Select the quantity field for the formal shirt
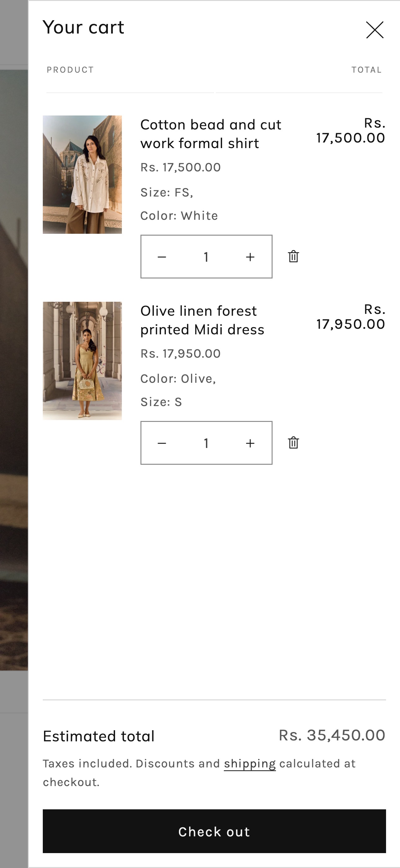The width and height of the screenshot is (400, 868). click(x=206, y=257)
